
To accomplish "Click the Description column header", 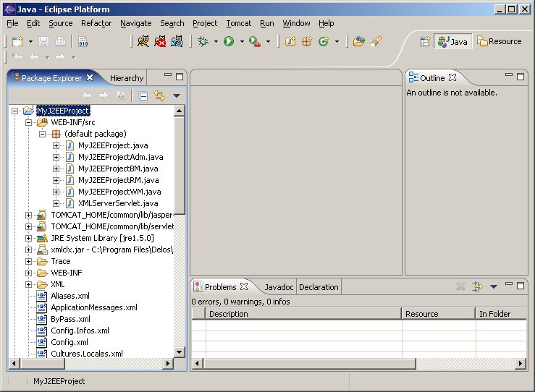I will 228,314.
